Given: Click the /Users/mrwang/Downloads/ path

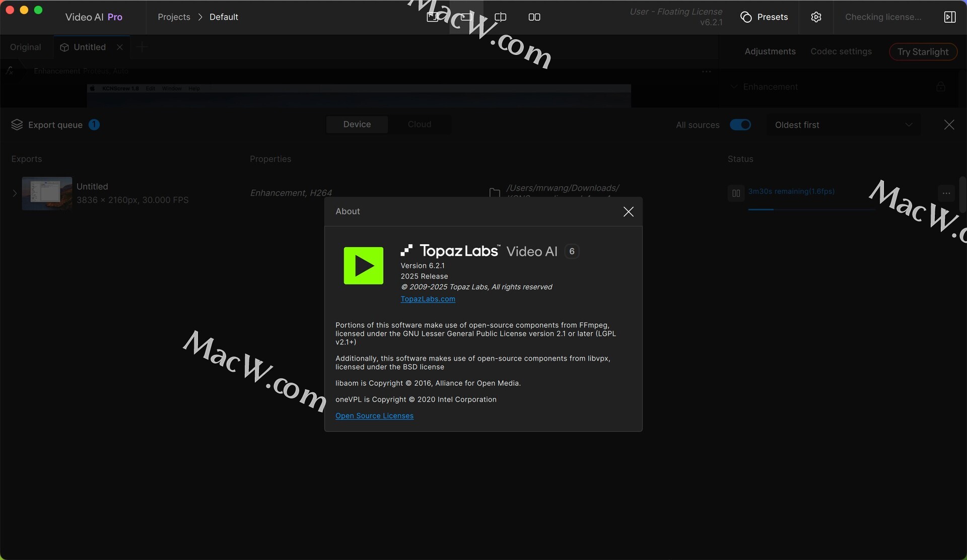Looking at the screenshot, I should tap(563, 188).
